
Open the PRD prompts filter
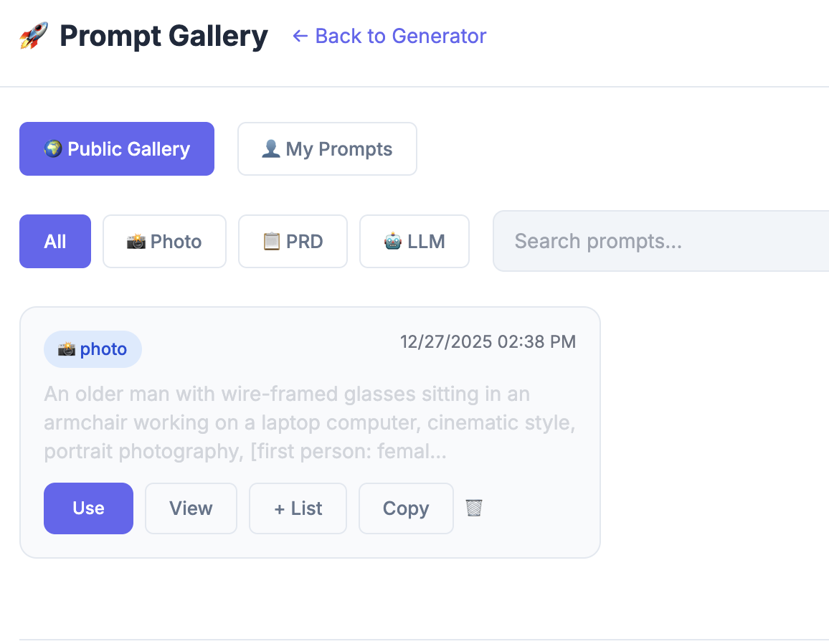(x=293, y=241)
